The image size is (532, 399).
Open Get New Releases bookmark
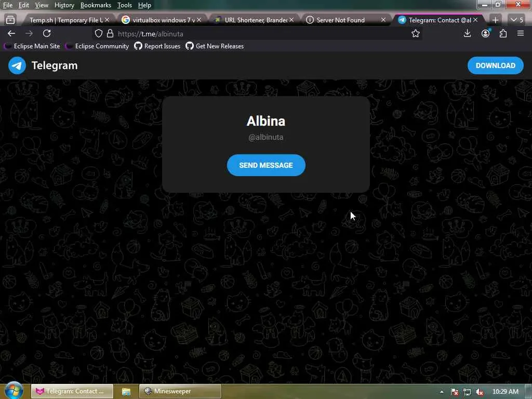point(215,46)
